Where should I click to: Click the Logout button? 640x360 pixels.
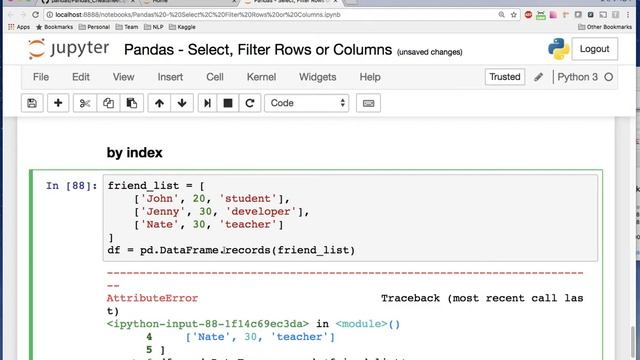[594, 49]
